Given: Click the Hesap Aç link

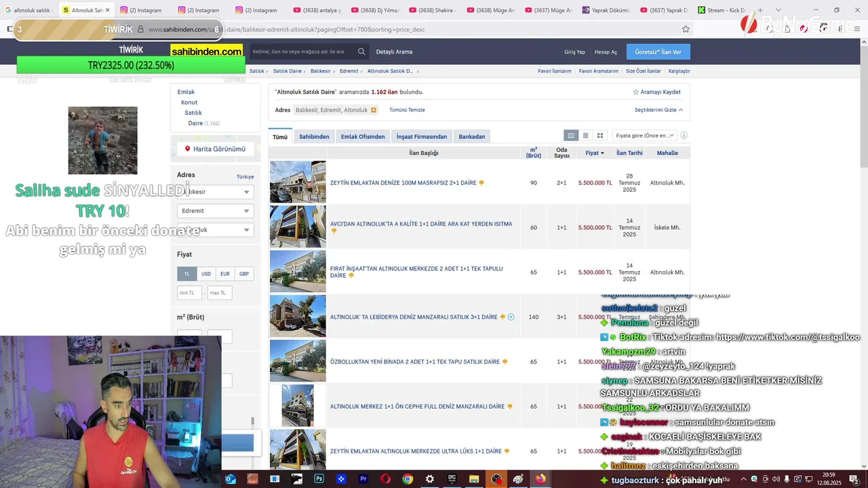Looking at the screenshot, I should tap(606, 52).
